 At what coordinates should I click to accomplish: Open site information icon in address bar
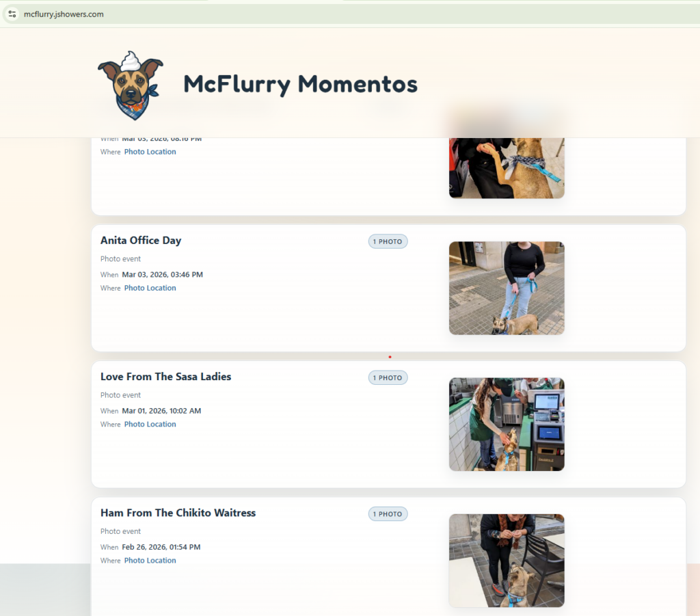click(12, 14)
